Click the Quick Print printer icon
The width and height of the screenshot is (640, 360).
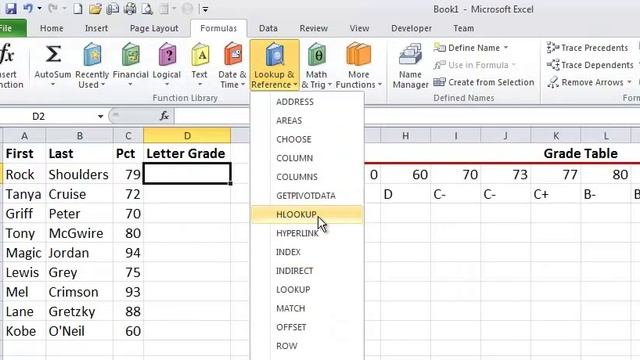[x=130, y=9]
